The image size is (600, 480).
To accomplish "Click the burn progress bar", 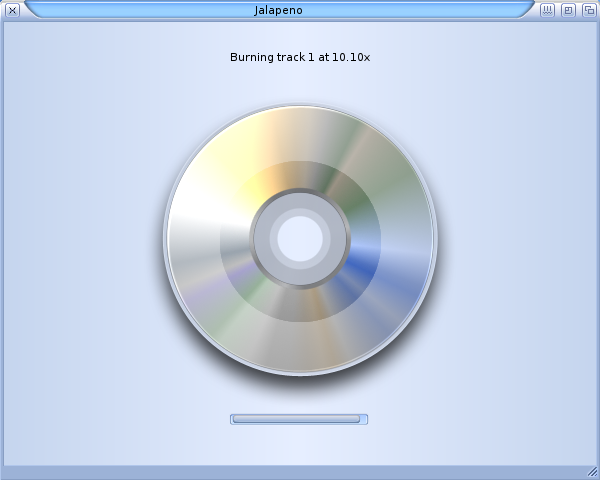I will pyautogui.click(x=299, y=419).
